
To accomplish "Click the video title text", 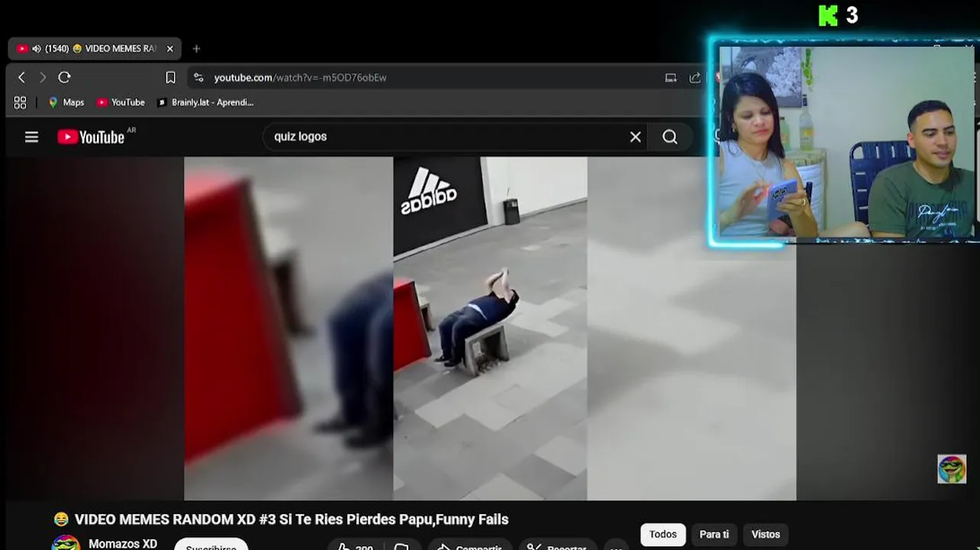I will [x=292, y=519].
